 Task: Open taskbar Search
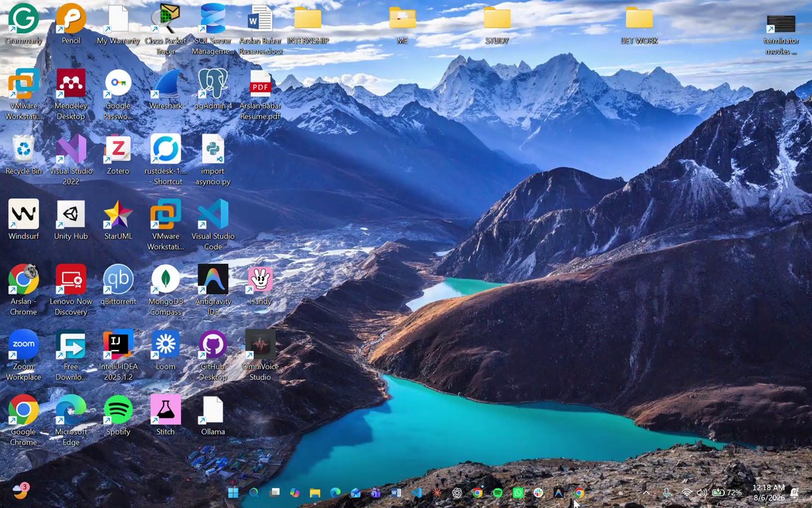(254, 492)
